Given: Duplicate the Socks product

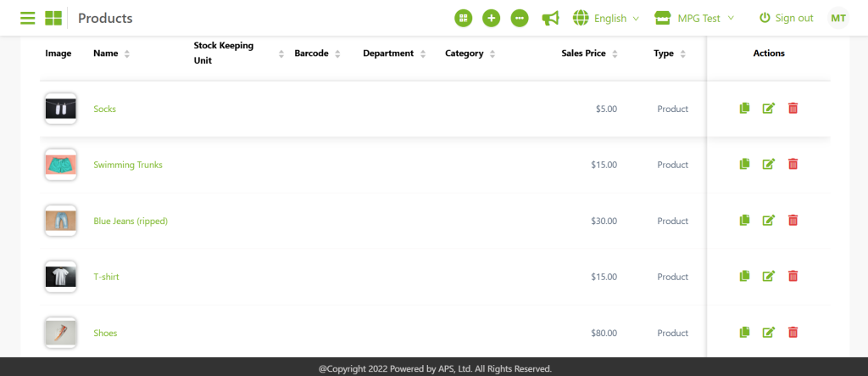Looking at the screenshot, I should point(744,108).
